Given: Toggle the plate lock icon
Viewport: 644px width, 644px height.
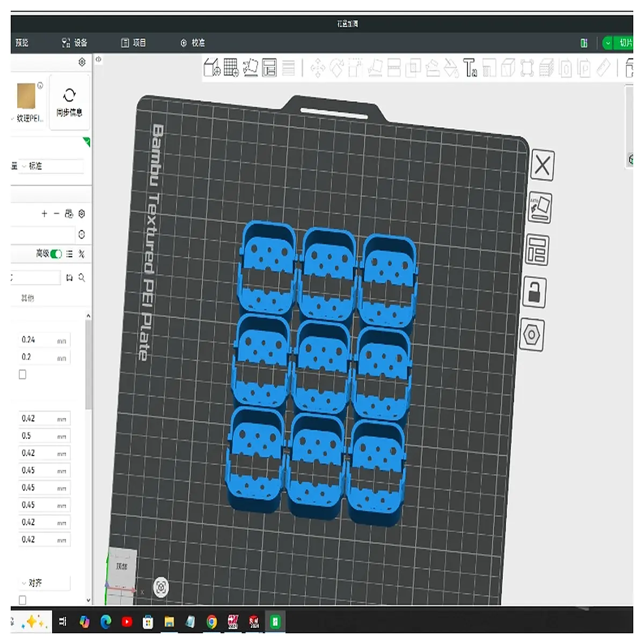Looking at the screenshot, I should pyautogui.click(x=534, y=292).
